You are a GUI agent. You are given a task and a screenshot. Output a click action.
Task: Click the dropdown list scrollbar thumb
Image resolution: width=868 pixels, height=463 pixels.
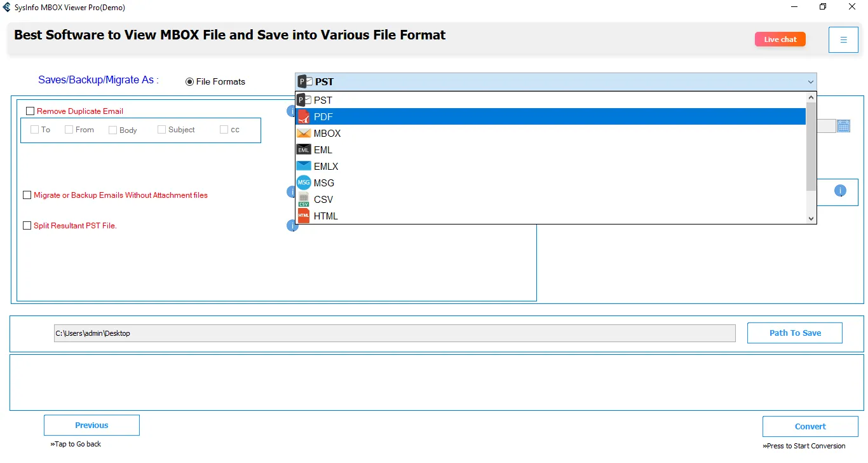[811, 147]
